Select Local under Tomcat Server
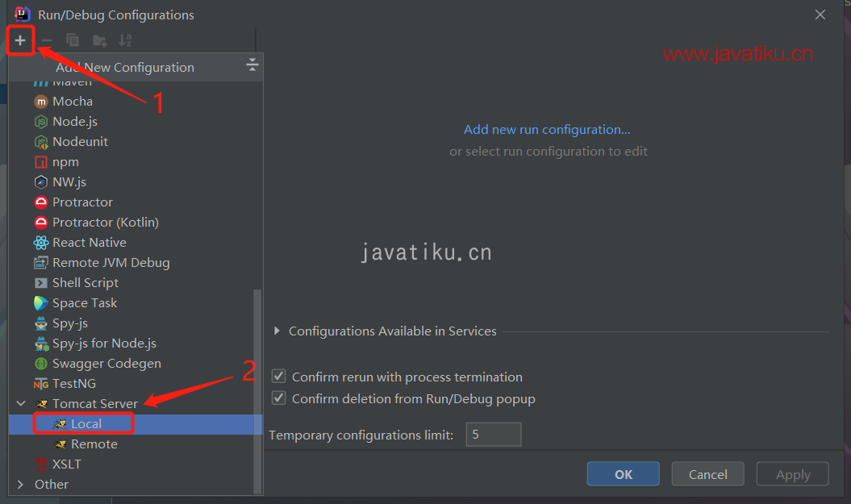Viewport: 851px width, 504px height. pos(136,423)
